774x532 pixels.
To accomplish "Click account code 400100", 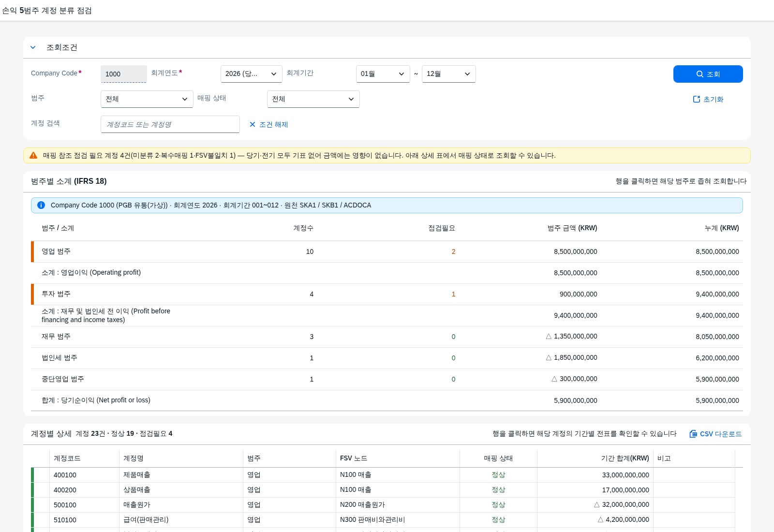I will tap(65, 475).
